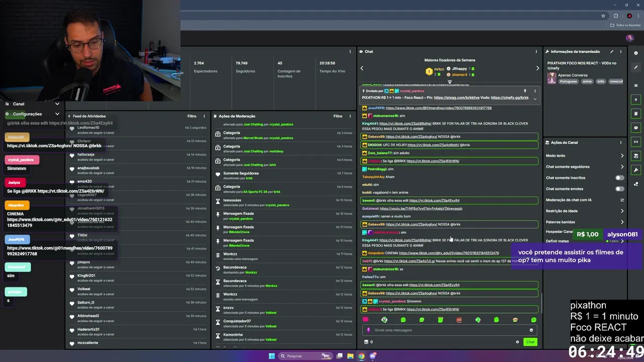Open chat settings gear icon
This screenshot has height=362, width=644.
click(517, 342)
